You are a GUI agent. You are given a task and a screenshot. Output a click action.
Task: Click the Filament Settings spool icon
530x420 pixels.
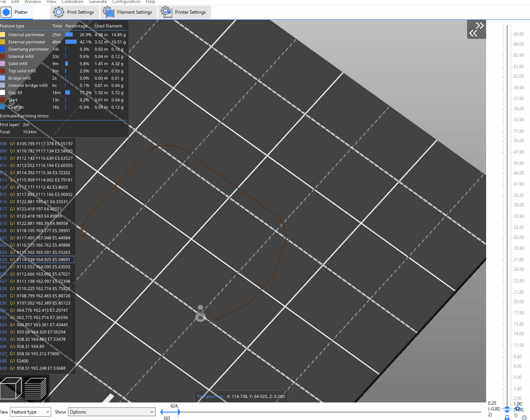pos(108,12)
